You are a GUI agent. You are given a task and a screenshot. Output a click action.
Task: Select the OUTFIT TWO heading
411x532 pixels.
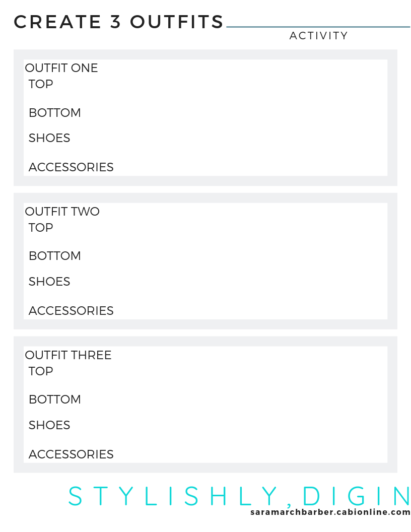[62, 212]
